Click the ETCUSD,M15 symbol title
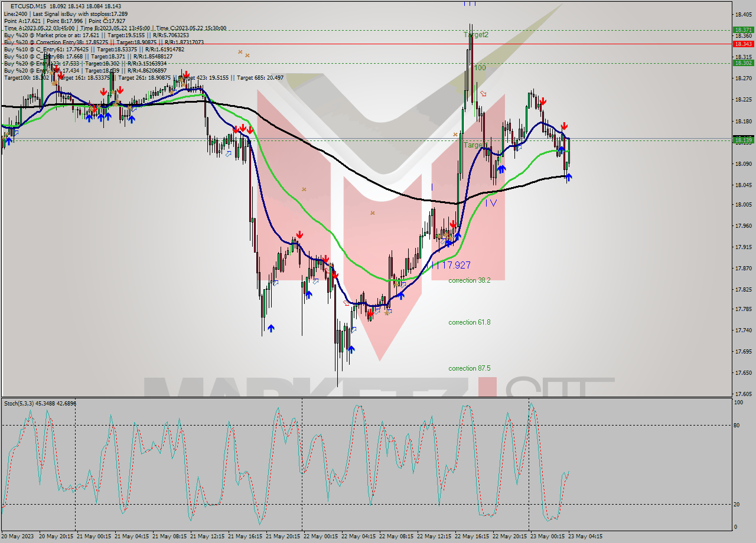Image resolution: width=756 pixels, height=543 pixels. click(x=28, y=6)
